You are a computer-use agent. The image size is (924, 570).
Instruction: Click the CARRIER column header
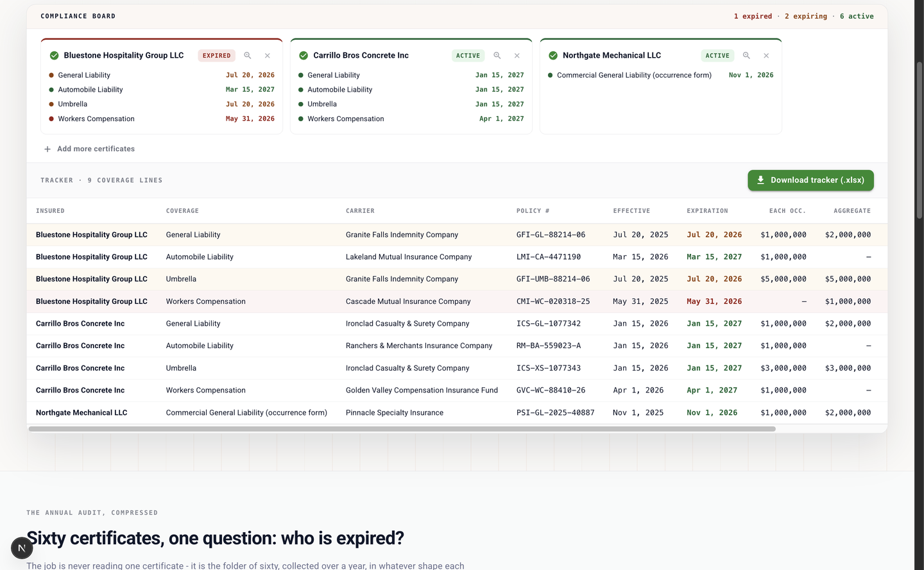pos(360,211)
